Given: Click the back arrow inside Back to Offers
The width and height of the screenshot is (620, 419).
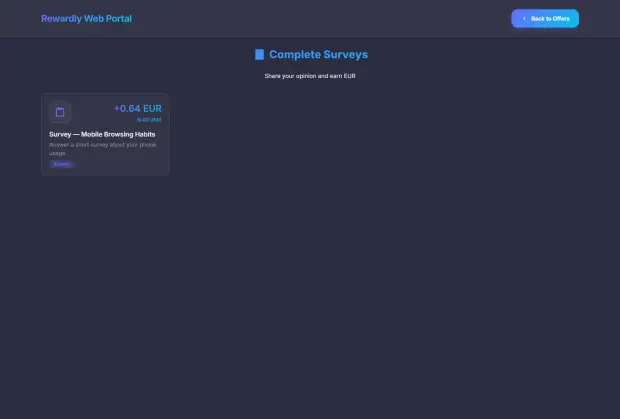Looking at the screenshot, I should click(x=524, y=19).
